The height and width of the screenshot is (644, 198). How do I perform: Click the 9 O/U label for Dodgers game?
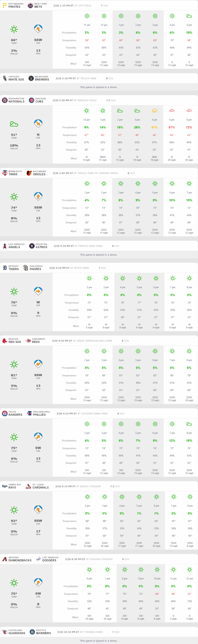point(126,559)
